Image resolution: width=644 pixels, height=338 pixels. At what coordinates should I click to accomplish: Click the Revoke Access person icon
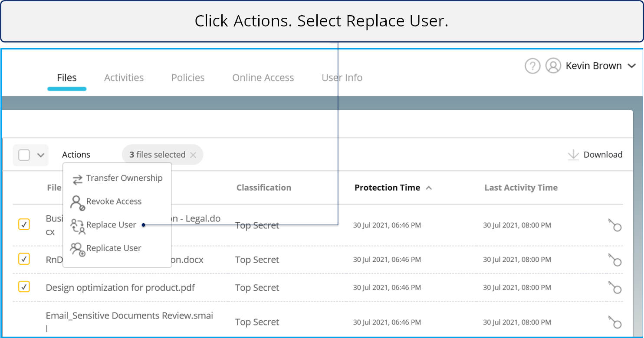click(x=77, y=202)
